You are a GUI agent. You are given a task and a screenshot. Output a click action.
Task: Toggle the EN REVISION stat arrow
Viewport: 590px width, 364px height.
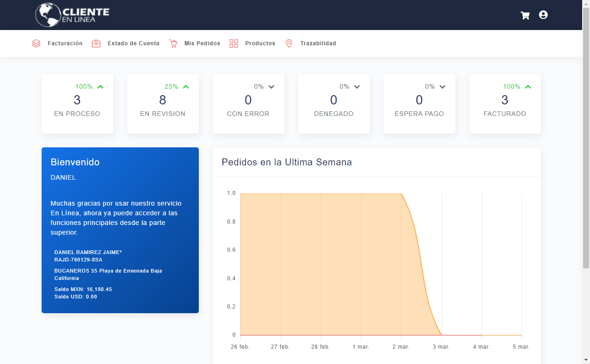[x=186, y=86]
